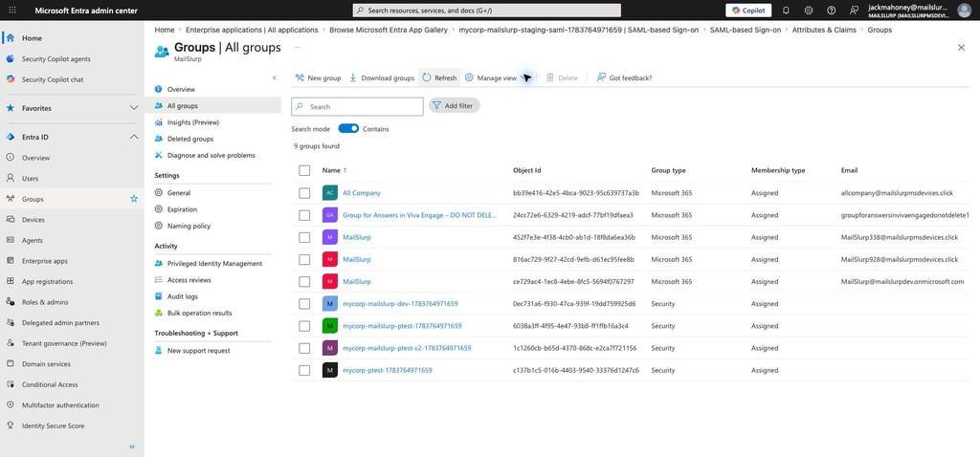Check the mycorp-mailslurp-ptest-1783764971659 checkbox
The image size is (980, 457).
(x=304, y=326)
